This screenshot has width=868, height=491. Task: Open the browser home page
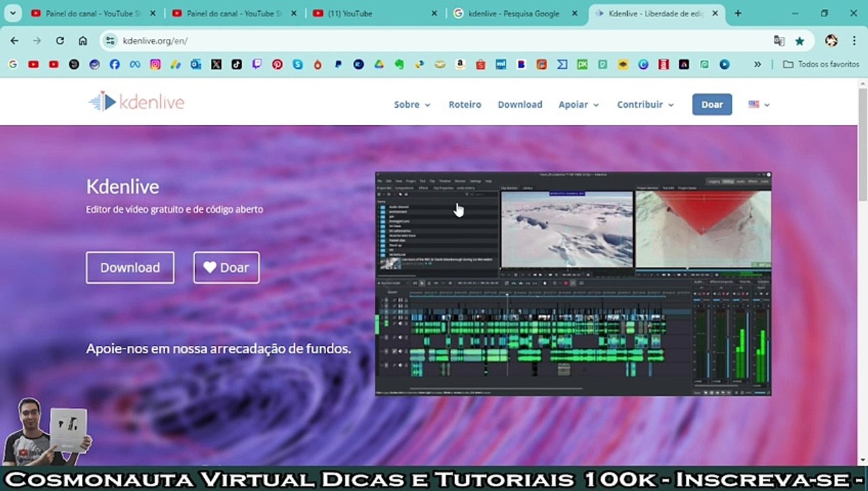(83, 41)
